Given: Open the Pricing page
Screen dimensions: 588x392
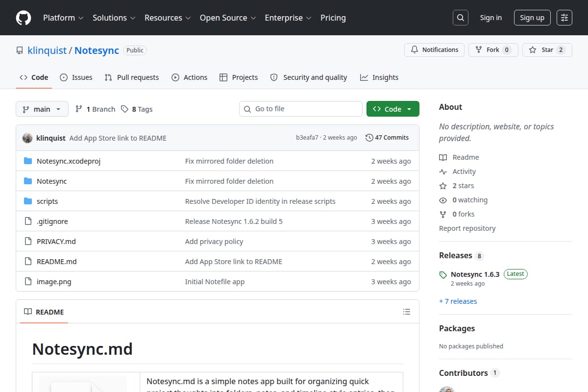Looking at the screenshot, I should coord(333,18).
